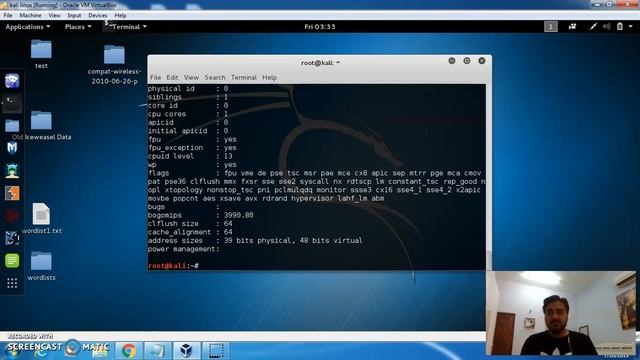
Task: Show all applications grid
Action: tap(12, 283)
